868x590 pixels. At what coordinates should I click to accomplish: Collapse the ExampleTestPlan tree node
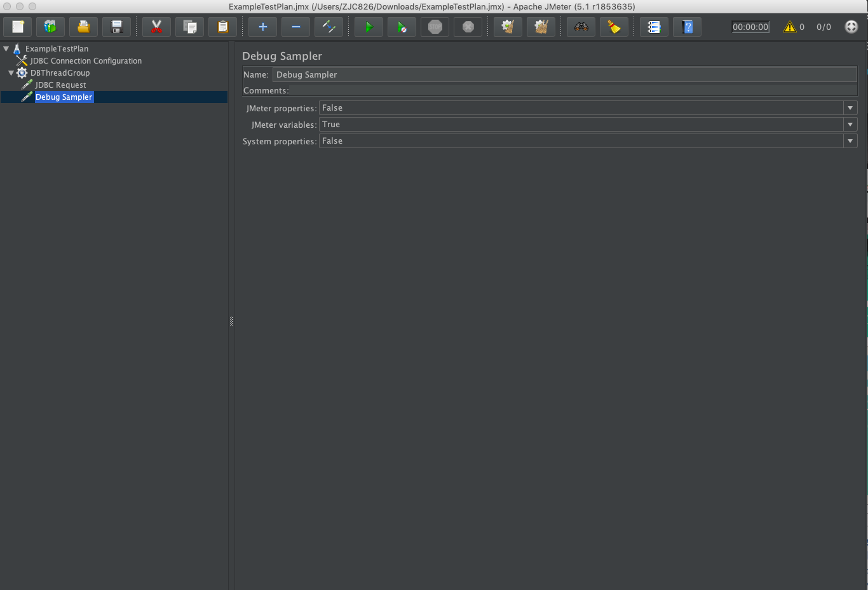pyautogui.click(x=6, y=48)
